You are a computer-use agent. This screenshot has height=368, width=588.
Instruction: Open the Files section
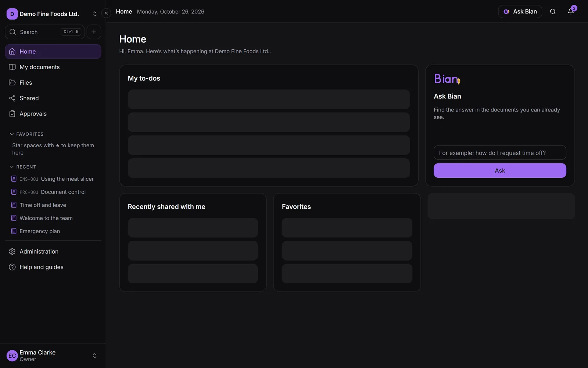53,82
